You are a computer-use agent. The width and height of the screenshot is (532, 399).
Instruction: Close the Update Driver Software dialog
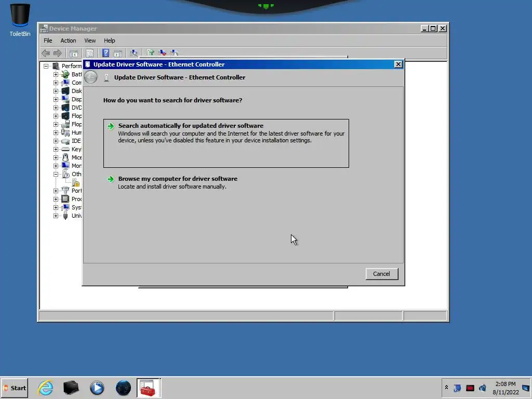point(398,64)
